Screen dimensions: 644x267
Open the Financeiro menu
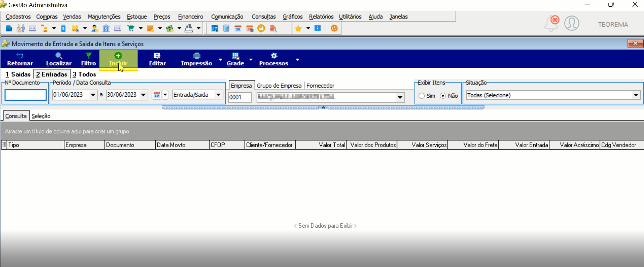[191, 17]
